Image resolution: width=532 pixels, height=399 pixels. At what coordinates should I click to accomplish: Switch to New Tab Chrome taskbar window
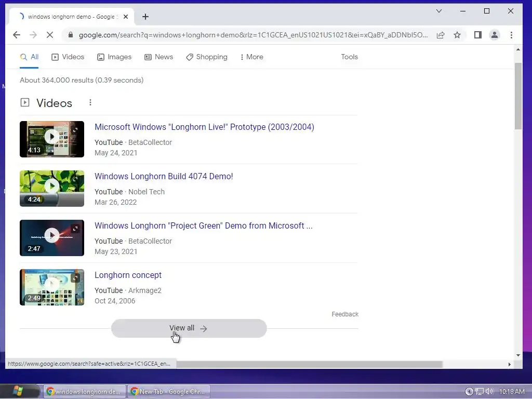[x=169, y=391]
